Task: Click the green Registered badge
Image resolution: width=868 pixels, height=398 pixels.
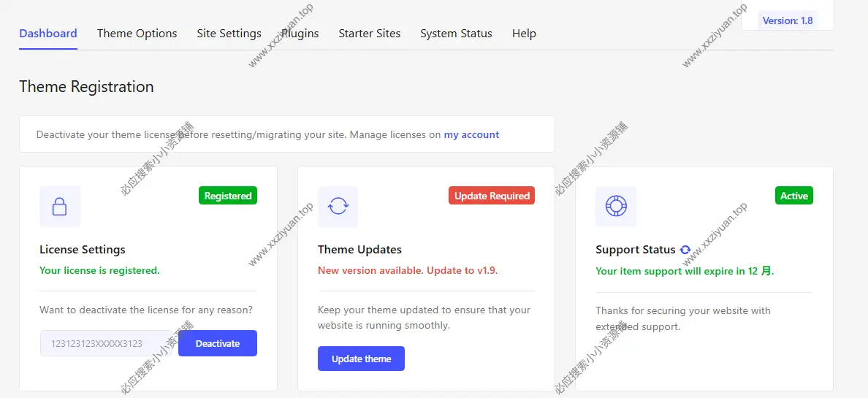Action: [x=227, y=196]
